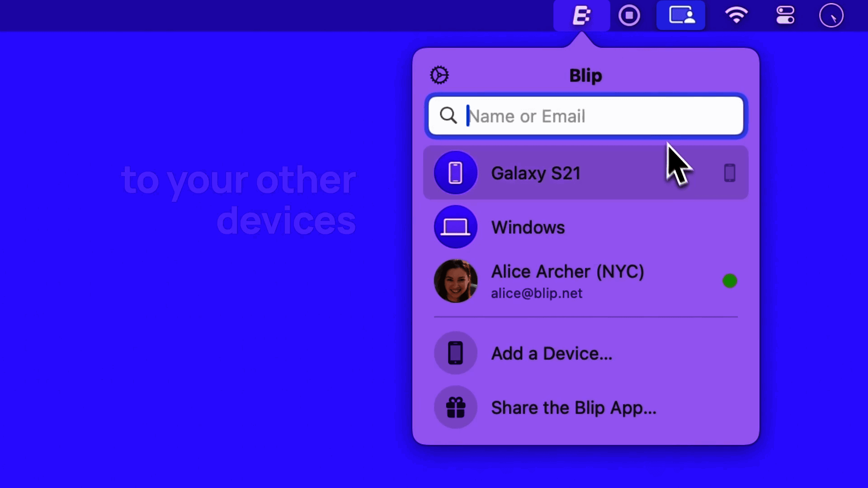Select the Galaxy S21 device entry
Viewport: 868px width, 488px height.
pos(535,174)
